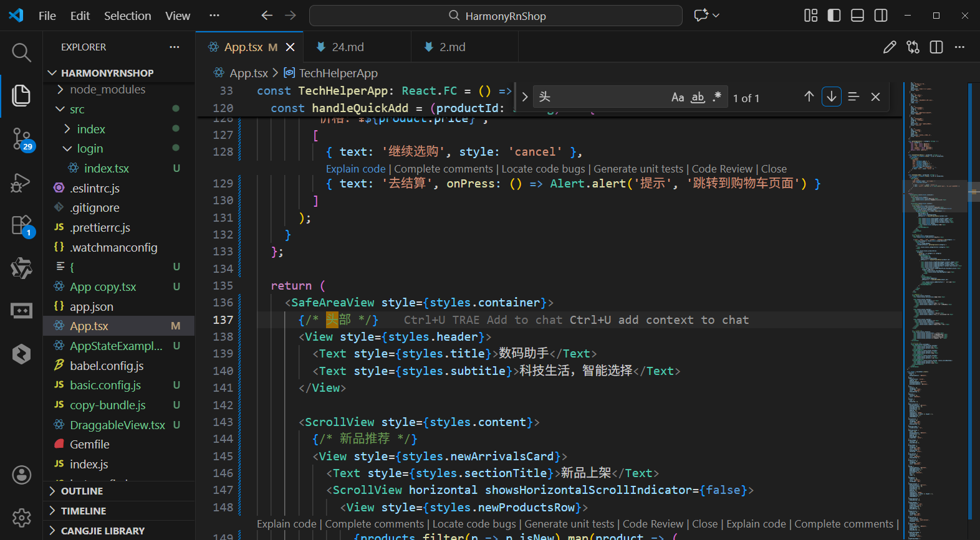Toggle Match Whole Word in find
This screenshot has height=540, width=980.
698,97
